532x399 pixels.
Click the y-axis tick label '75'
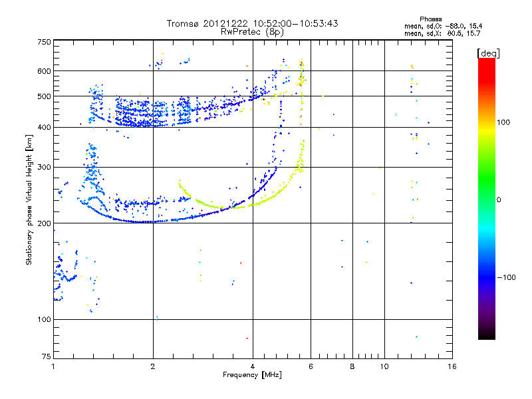point(47,356)
